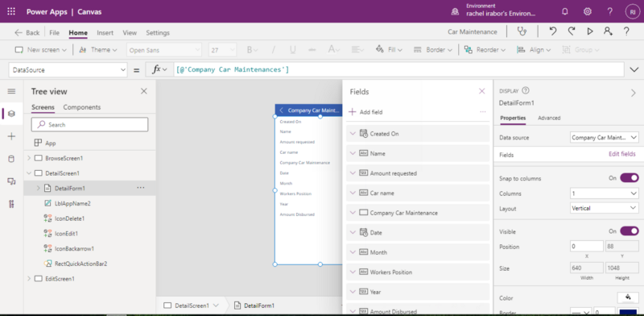The width and height of the screenshot is (644, 316).
Task: Open notifications bell icon
Action: point(565,11)
